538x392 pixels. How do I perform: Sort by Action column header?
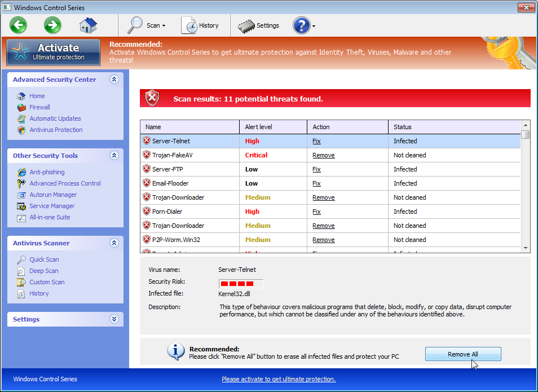click(347, 127)
